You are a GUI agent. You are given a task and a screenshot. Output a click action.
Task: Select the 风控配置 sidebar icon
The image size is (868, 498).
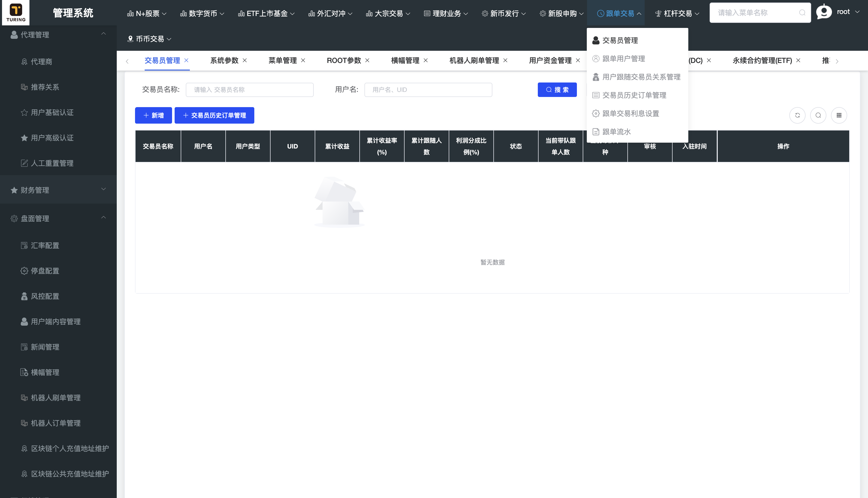pos(24,296)
